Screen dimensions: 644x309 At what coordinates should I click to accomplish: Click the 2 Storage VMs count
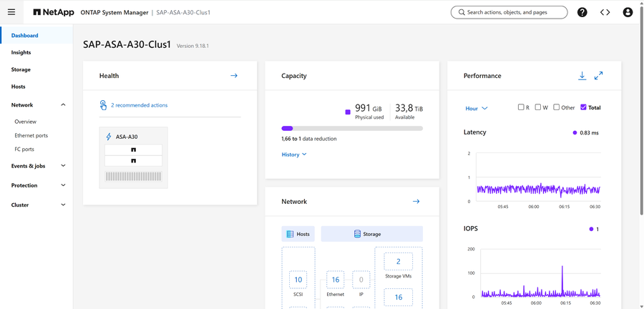399,261
